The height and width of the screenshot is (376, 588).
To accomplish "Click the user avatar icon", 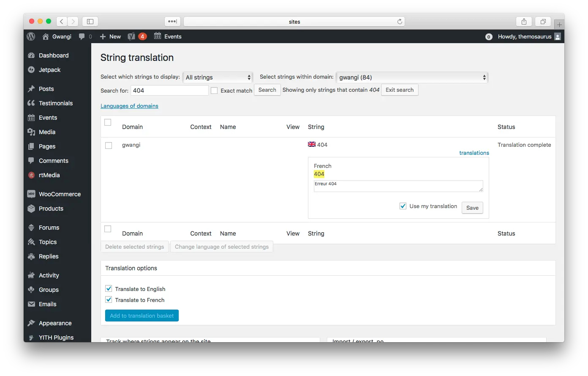I will click(558, 37).
